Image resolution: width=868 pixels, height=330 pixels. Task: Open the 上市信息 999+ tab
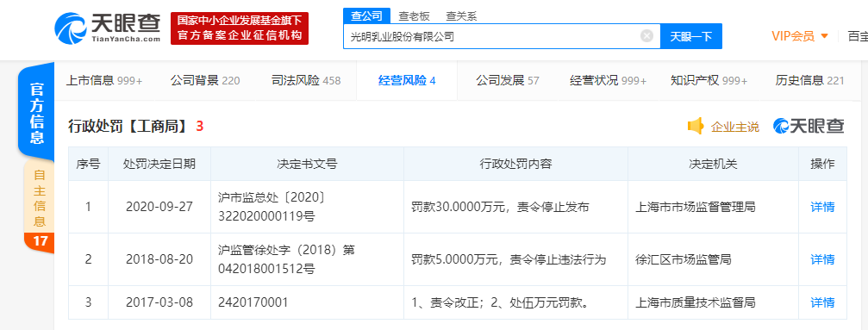click(x=104, y=81)
